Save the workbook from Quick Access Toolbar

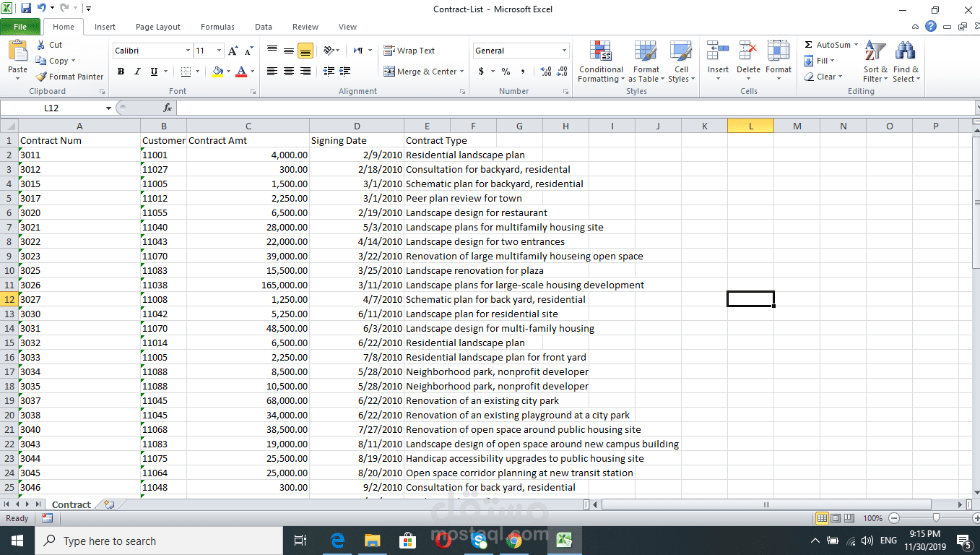pos(26,9)
